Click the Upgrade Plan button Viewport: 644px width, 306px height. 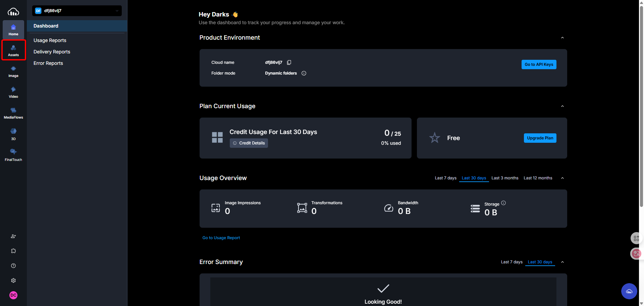(540, 138)
